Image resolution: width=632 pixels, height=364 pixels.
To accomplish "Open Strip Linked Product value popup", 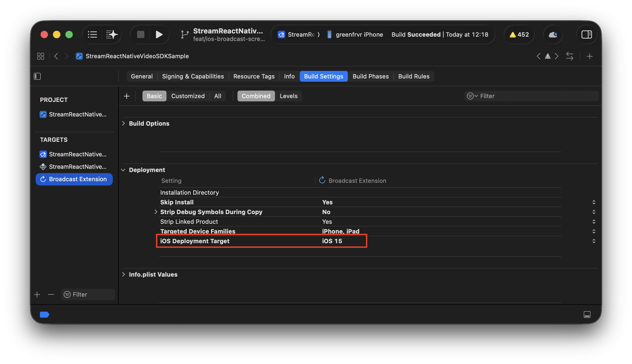I will (594, 222).
